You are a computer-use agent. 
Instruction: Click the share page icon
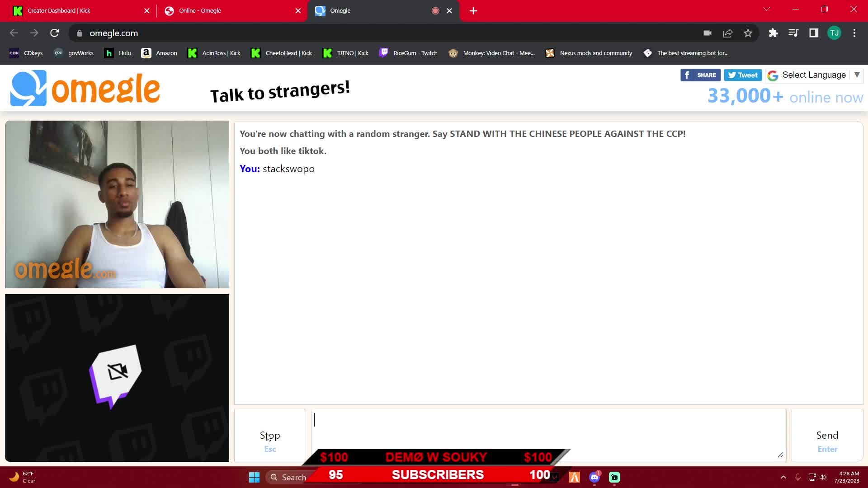(x=728, y=33)
